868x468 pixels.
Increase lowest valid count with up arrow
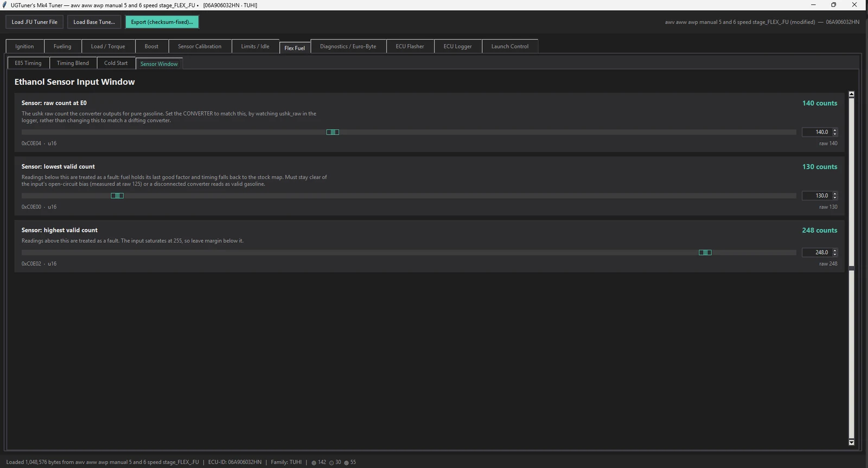tap(835, 193)
